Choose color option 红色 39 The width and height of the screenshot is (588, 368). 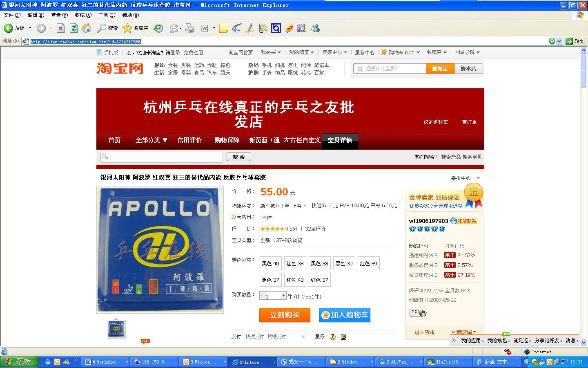click(368, 264)
